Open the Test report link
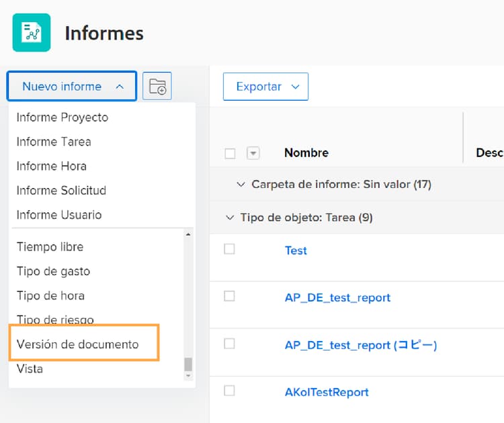The width and height of the screenshot is (504, 423). tap(296, 250)
